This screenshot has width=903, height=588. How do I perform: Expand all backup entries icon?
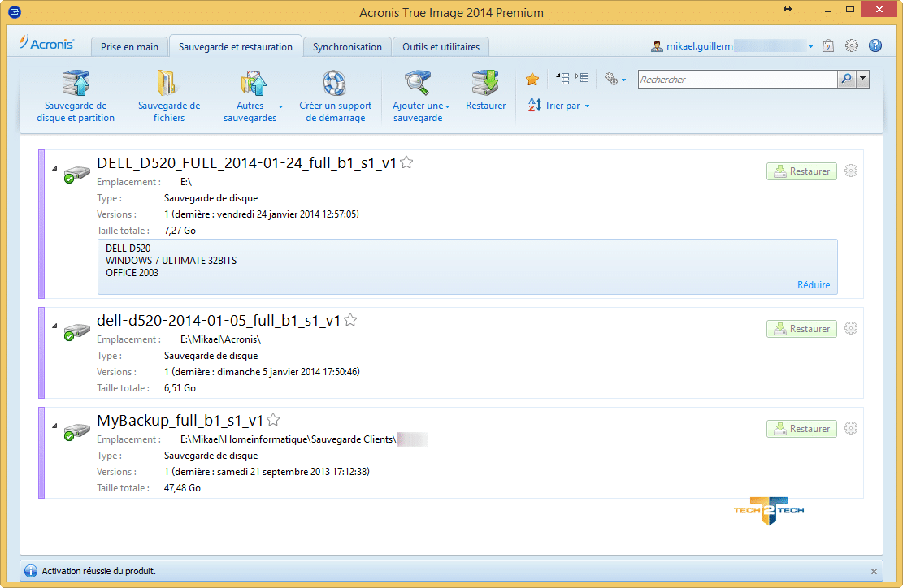582,78
